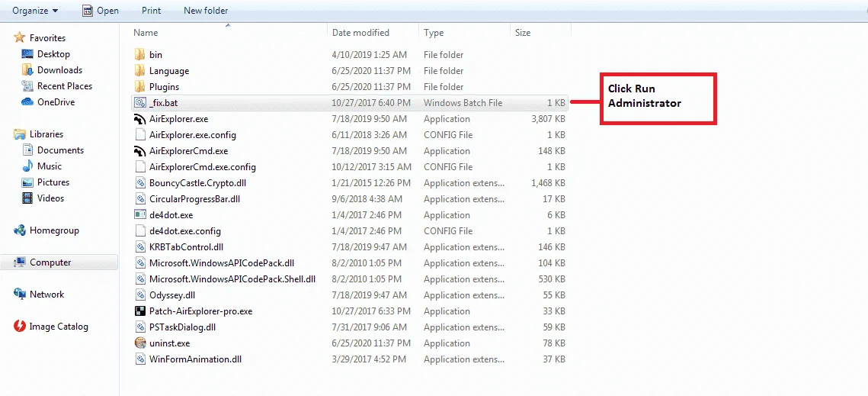Click the "1,468 KB" size value
868x396 pixels.
coord(548,184)
